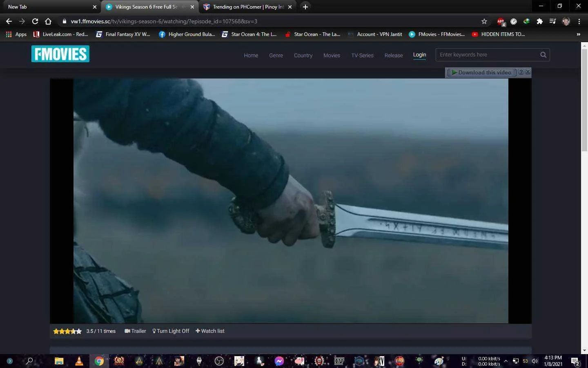Image resolution: width=588 pixels, height=368 pixels.
Task: Open the LiveLeak.com bookmark
Action: click(x=61, y=34)
